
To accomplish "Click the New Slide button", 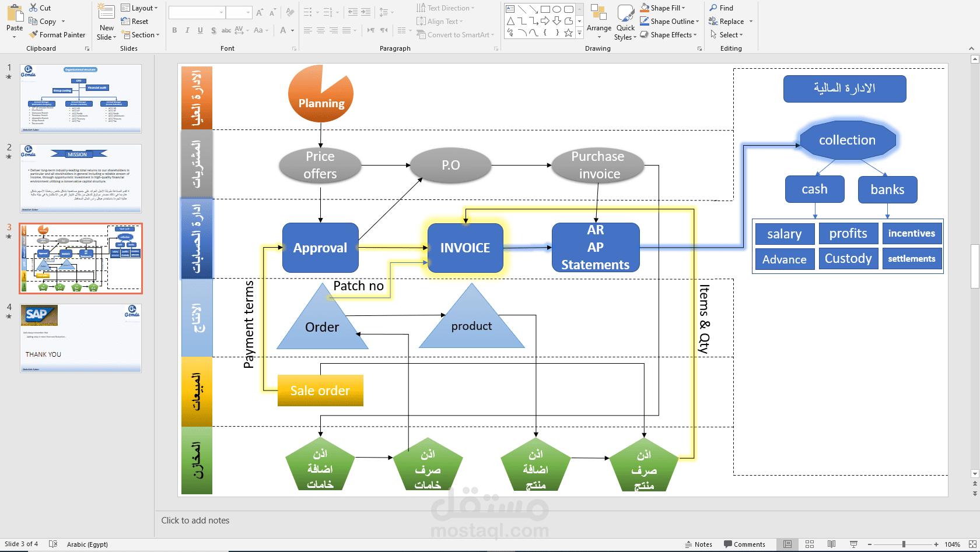I will [106, 22].
